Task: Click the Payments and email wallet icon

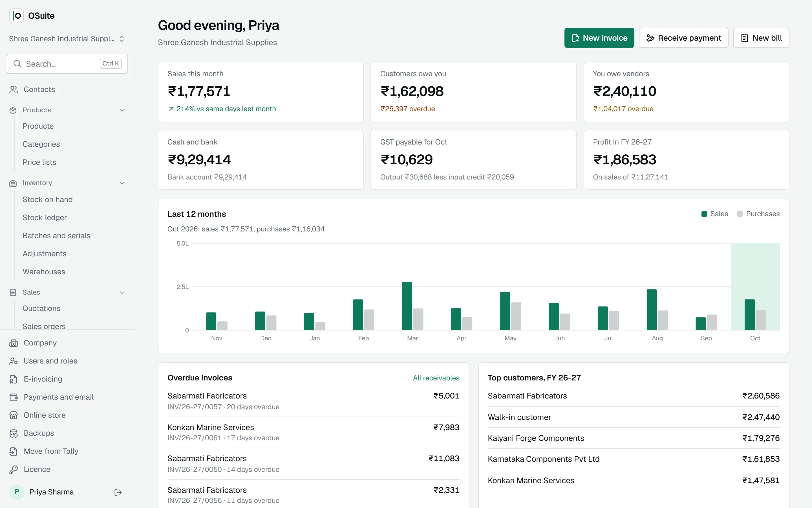Action: tap(14, 397)
